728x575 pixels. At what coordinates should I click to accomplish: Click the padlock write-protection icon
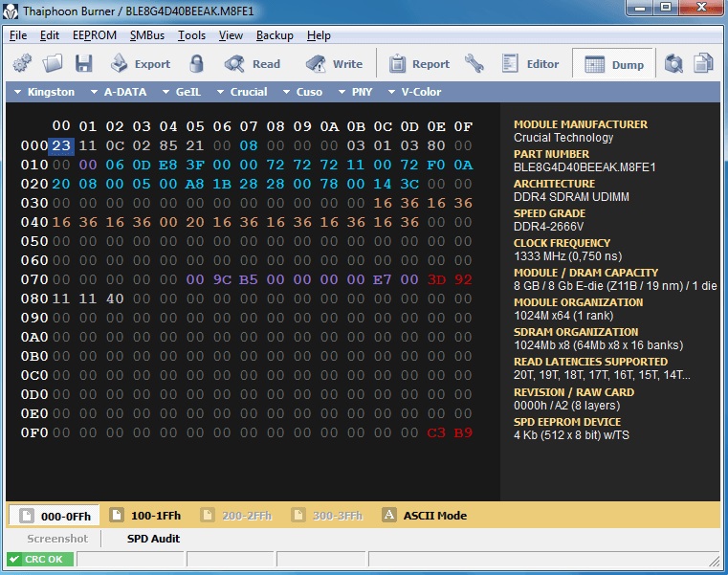[x=197, y=64]
